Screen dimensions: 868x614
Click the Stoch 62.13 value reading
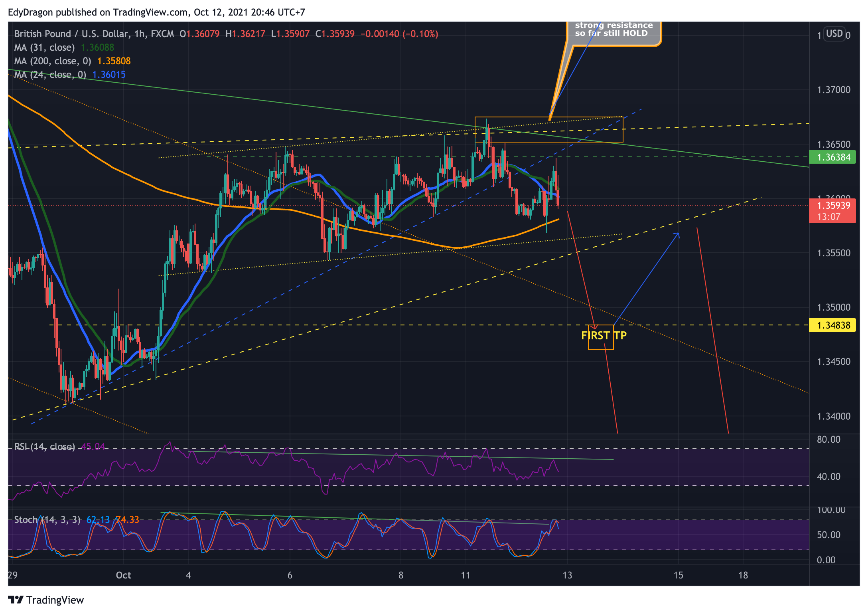click(x=98, y=520)
